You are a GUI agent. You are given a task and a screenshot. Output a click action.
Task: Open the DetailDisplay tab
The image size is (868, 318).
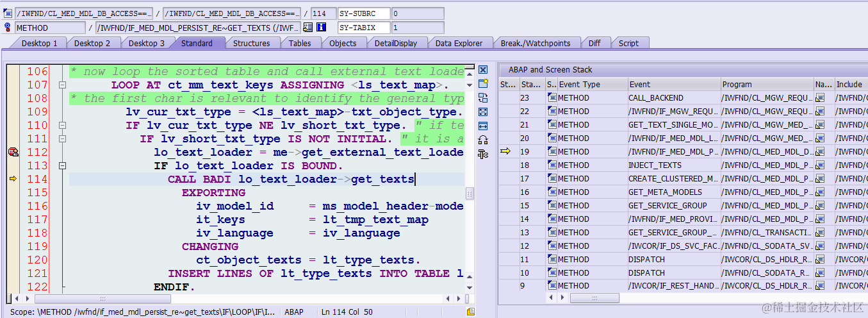click(x=396, y=43)
